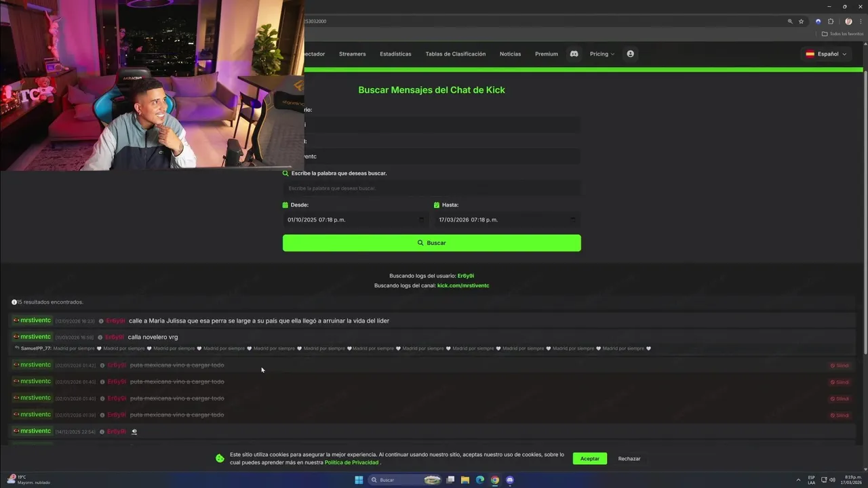Screen dimensions: 868x488
Task: Click the green Buscar search button
Action: pos(432,243)
